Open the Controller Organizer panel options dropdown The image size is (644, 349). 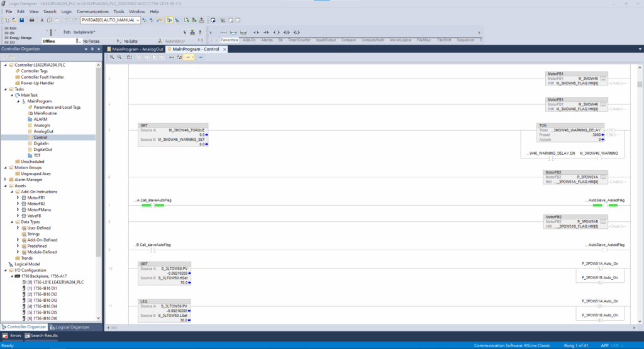click(x=86, y=49)
